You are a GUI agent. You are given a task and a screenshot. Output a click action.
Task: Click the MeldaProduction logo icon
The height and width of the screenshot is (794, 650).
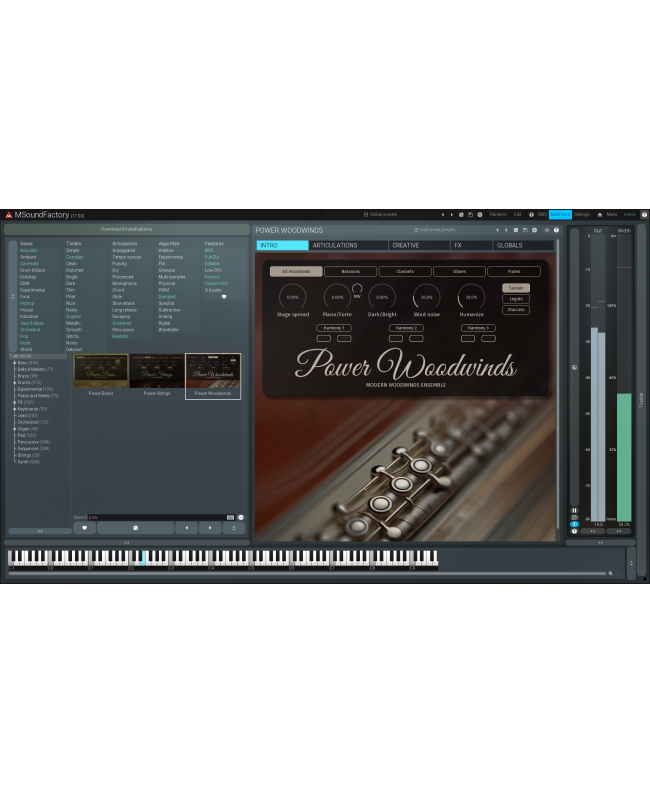(8, 215)
